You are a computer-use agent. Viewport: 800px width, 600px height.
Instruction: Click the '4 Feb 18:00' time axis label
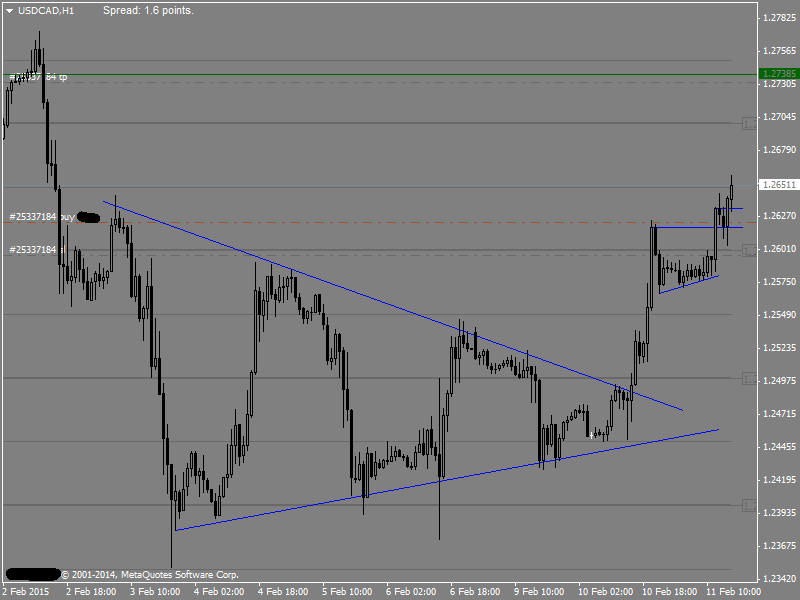[x=283, y=592]
